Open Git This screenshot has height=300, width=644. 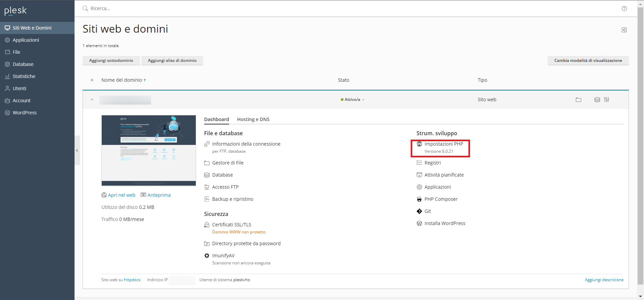tap(427, 211)
